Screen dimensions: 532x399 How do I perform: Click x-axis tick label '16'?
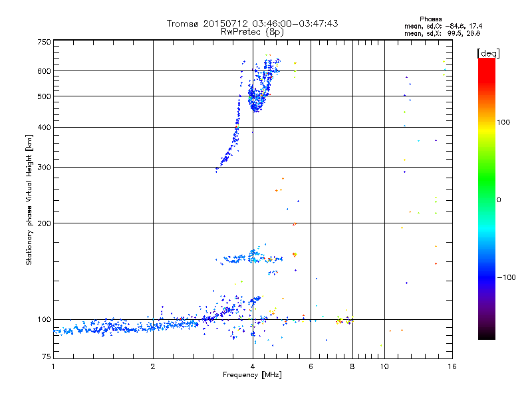click(x=452, y=366)
